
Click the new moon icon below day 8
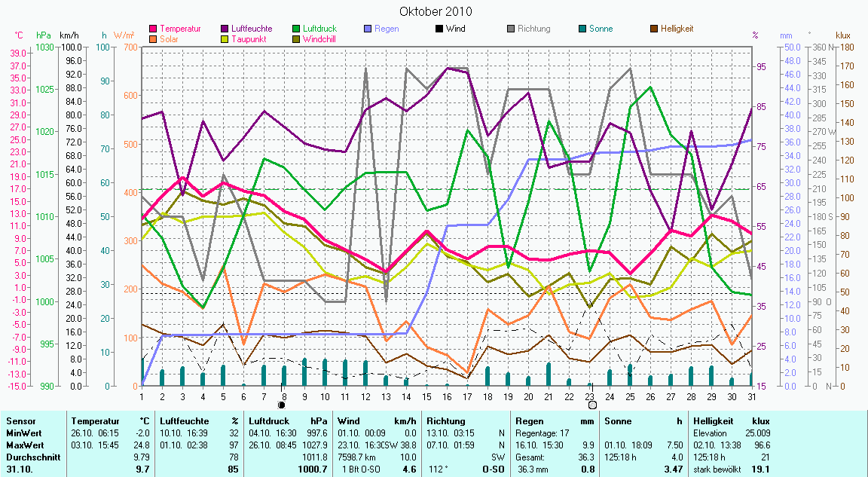pyautogui.click(x=282, y=405)
